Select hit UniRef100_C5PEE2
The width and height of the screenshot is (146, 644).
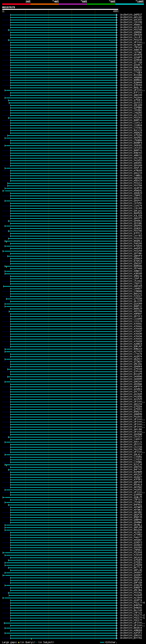pyautogui.click(x=131, y=550)
